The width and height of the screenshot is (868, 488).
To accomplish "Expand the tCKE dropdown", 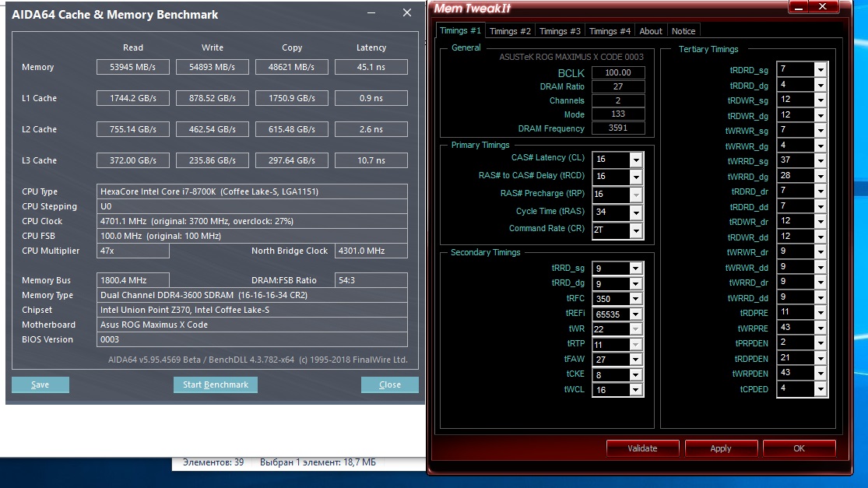I will [635, 374].
